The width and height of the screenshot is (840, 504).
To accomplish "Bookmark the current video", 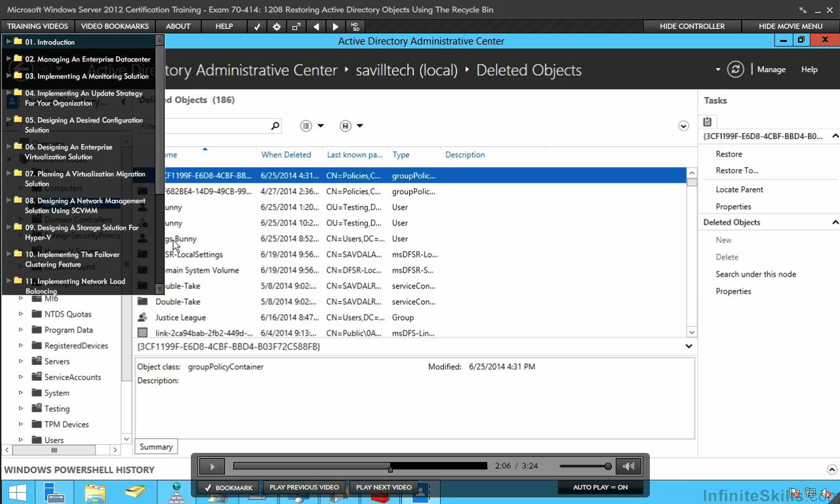I will (x=228, y=487).
